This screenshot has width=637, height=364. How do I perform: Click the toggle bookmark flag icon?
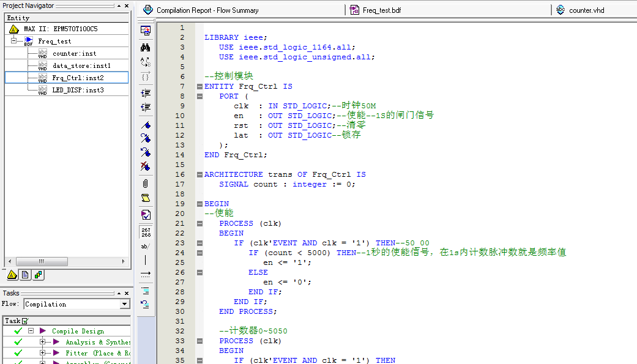[146, 125]
